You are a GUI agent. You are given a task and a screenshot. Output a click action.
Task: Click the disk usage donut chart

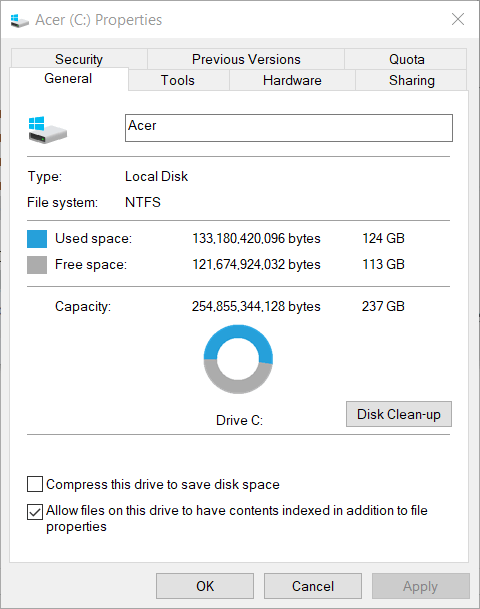[x=238, y=359]
